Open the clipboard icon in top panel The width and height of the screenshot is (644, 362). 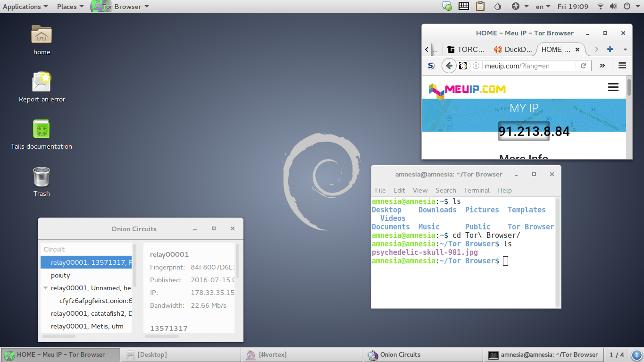[x=480, y=7]
